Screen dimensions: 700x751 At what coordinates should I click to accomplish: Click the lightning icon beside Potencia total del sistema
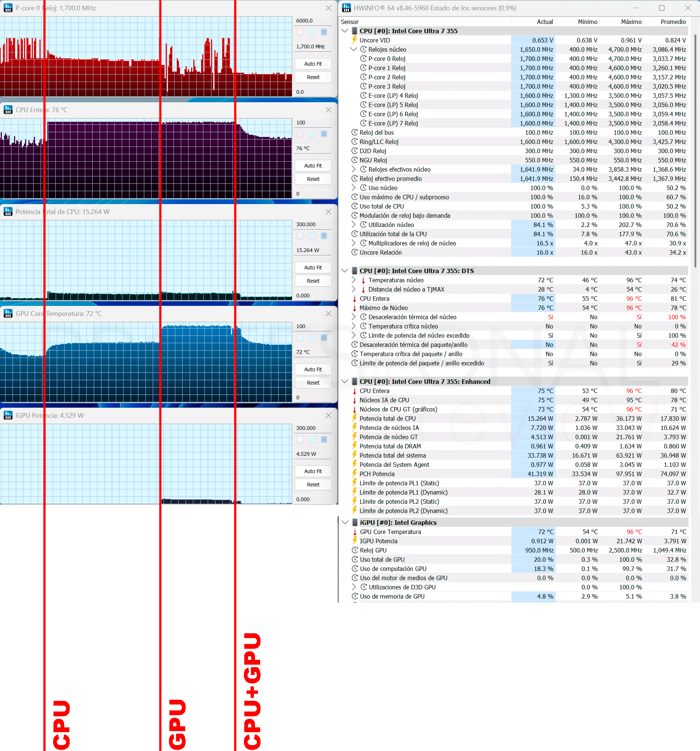(354, 455)
